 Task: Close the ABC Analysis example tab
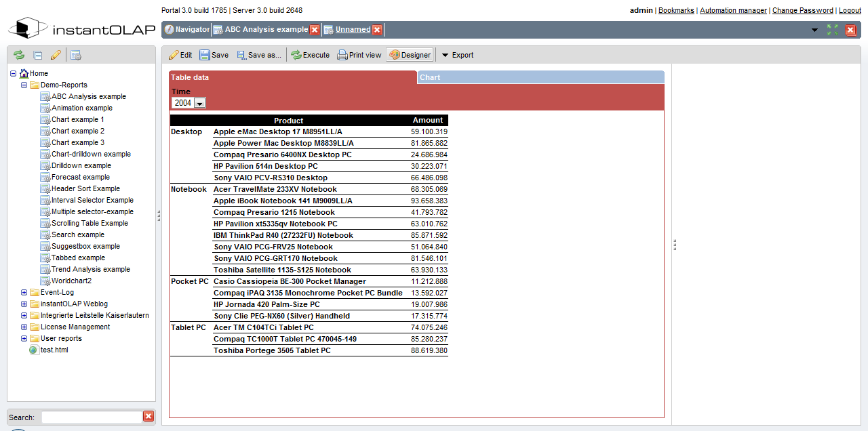tap(315, 30)
